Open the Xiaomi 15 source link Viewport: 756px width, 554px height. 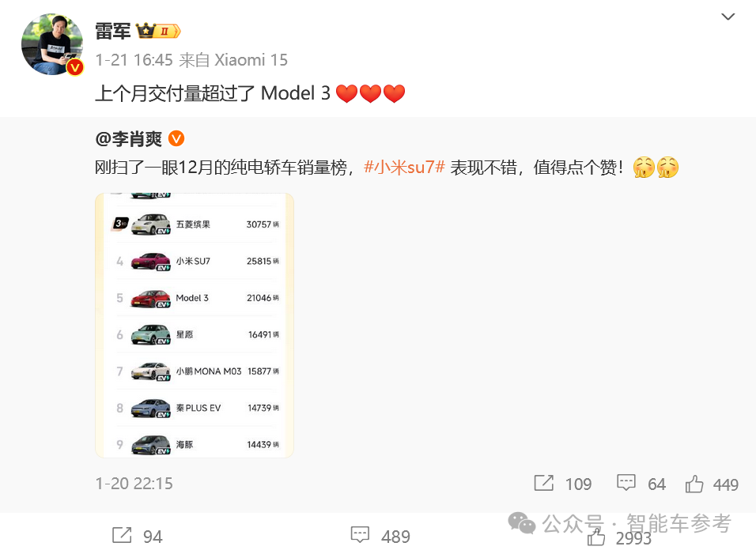click(x=251, y=60)
